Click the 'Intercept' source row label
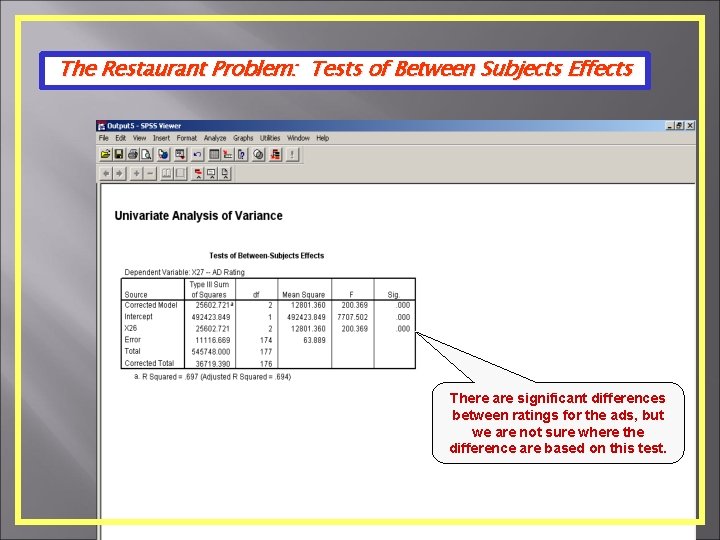This screenshot has height=540, width=720. coord(138,317)
